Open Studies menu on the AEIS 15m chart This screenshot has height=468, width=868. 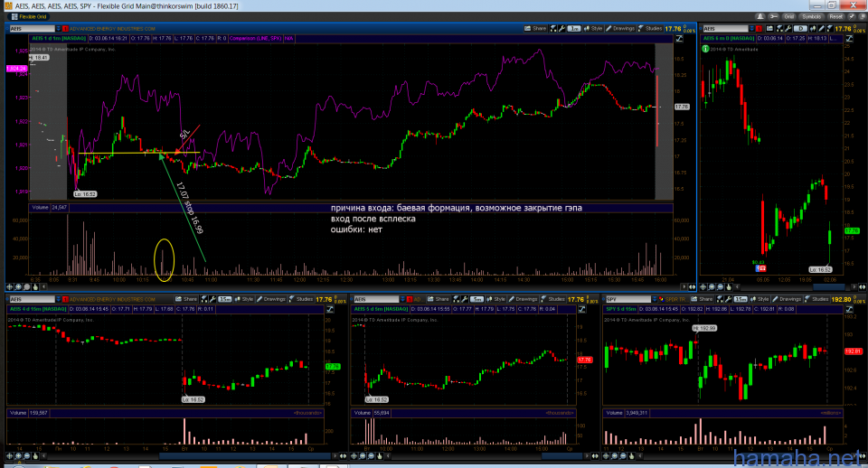[x=302, y=299]
